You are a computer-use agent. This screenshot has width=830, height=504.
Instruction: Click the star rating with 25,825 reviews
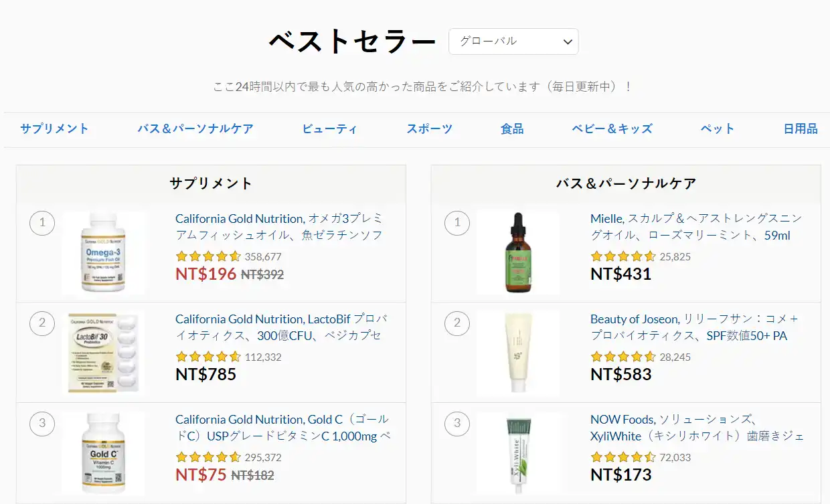pos(623,256)
